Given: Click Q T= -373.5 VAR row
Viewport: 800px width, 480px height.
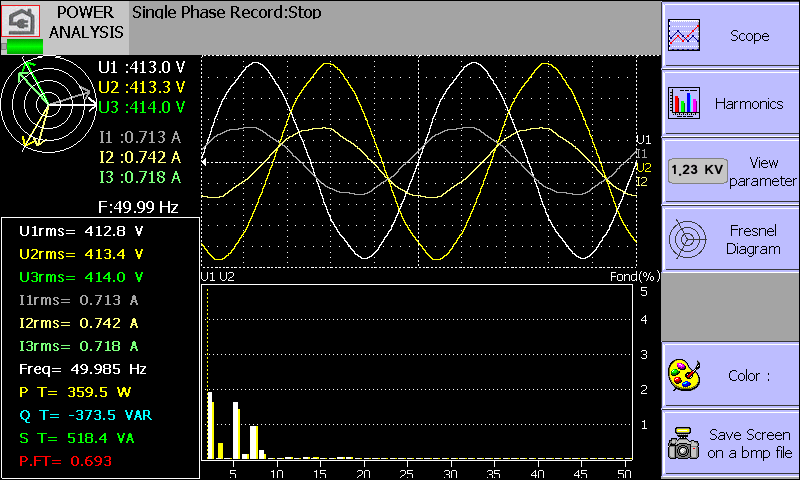Looking at the screenshot, I should click(86, 415).
